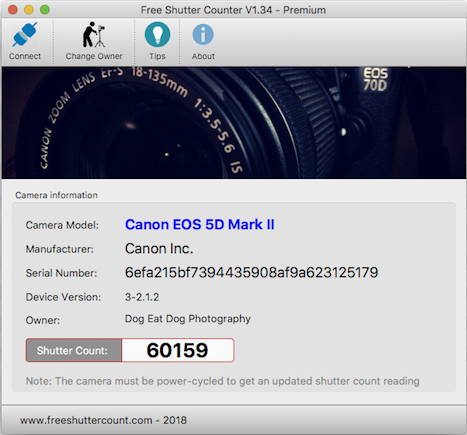Click the Owner label
The height and width of the screenshot is (435, 467).
click(43, 320)
